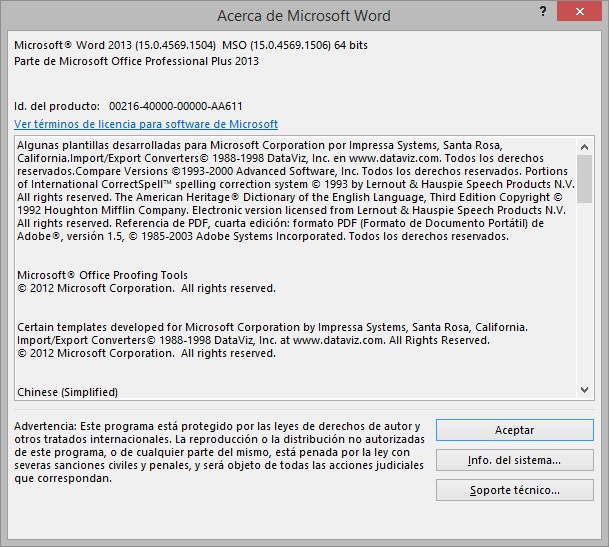Click 'Parte de Microsoft Office Professional Plus 2013'
The height and width of the screenshot is (547, 609).
(x=136, y=61)
